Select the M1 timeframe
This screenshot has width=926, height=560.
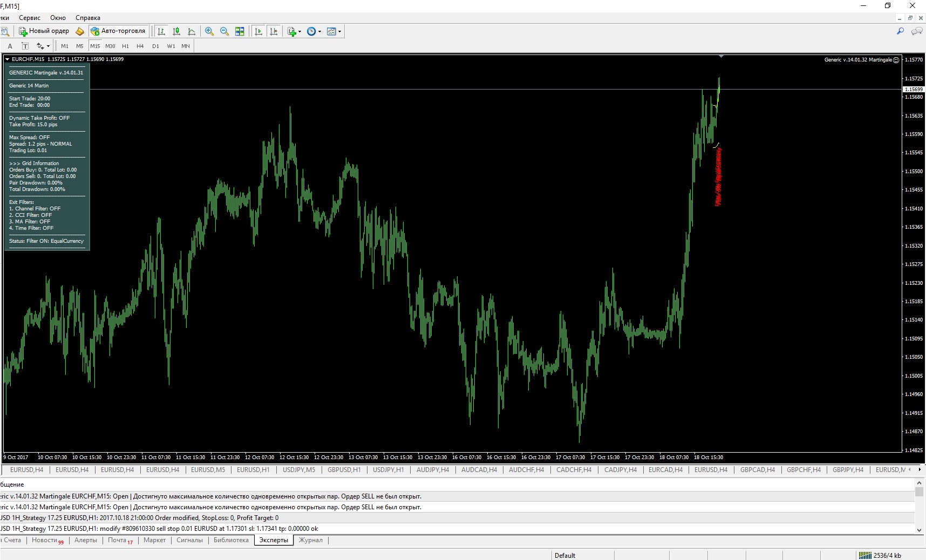point(65,46)
